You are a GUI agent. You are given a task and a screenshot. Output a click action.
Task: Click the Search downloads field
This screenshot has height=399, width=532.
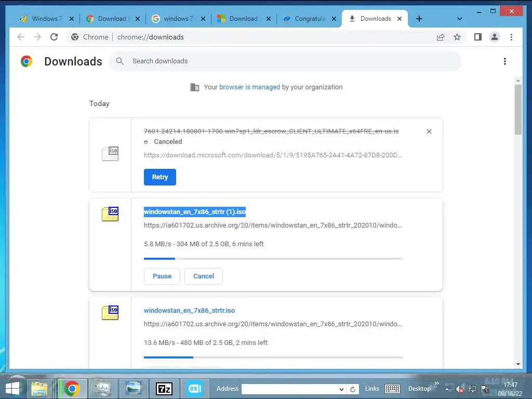click(285, 61)
